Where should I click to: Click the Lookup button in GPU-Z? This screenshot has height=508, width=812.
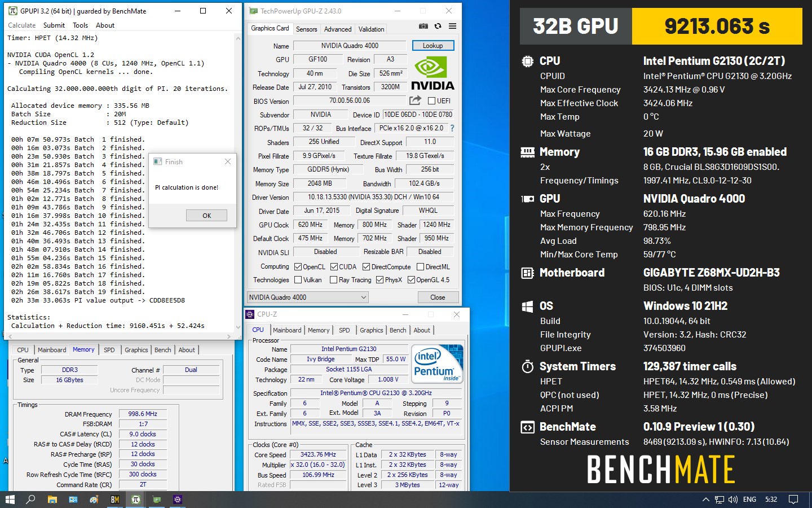tap(433, 46)
